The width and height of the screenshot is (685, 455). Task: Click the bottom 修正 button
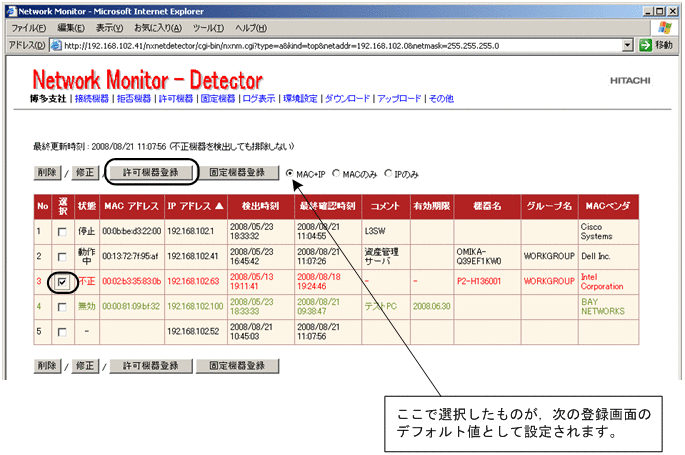[85, 366]
